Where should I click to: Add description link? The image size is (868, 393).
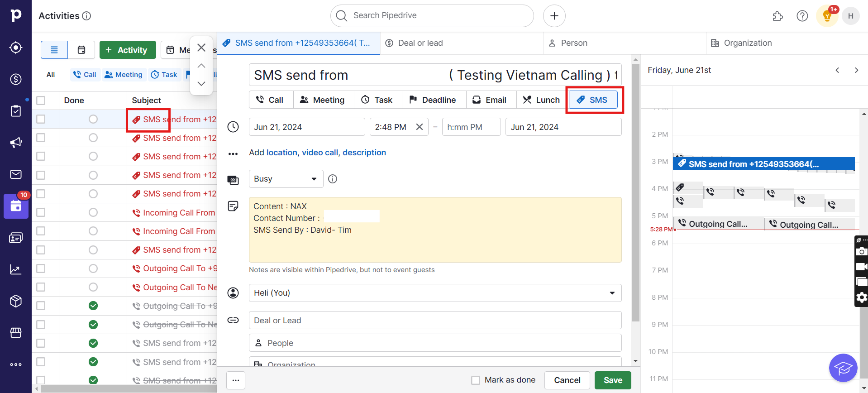[364, 153]
